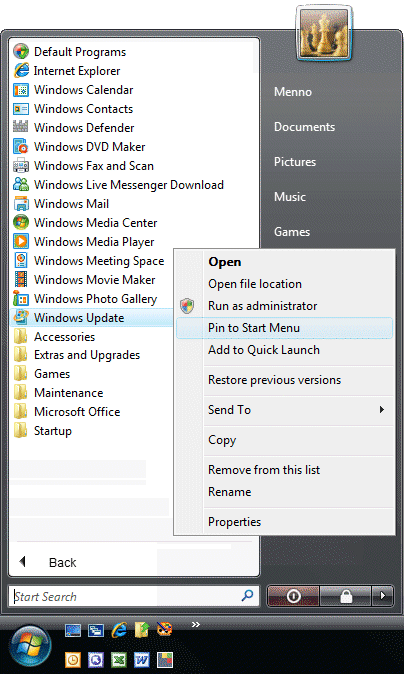
Task: Choose Add to Quick Launch
Action: pos(284,349)
